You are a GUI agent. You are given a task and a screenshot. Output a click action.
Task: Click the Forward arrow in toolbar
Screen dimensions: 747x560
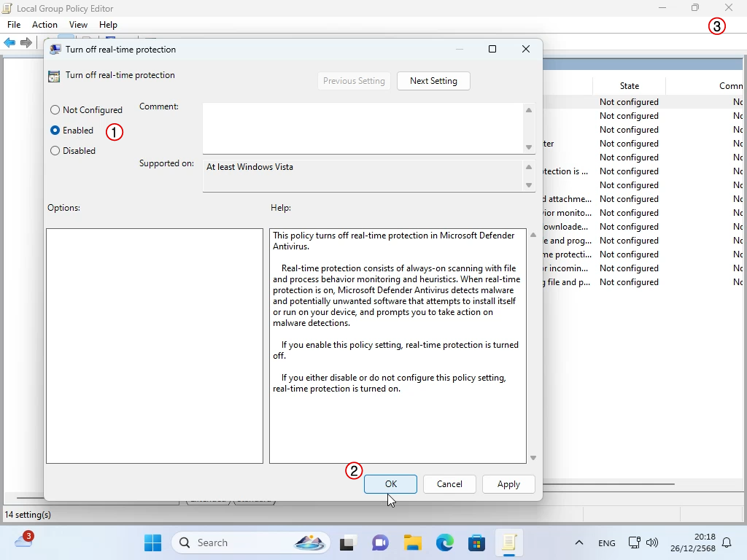tap(26, 42)
